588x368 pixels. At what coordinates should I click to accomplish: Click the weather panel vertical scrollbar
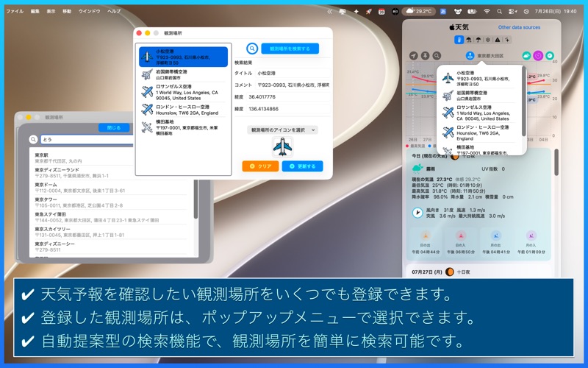pyautogui.click(x=556, y=162)
